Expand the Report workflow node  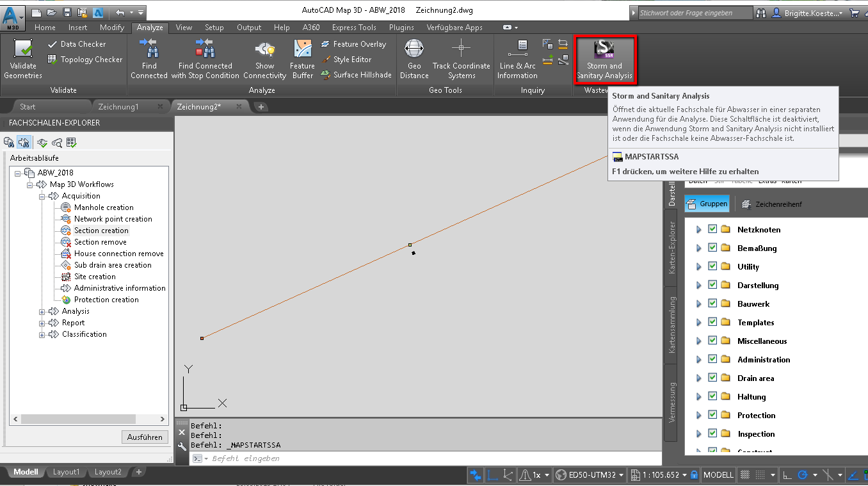coord(42,323)
